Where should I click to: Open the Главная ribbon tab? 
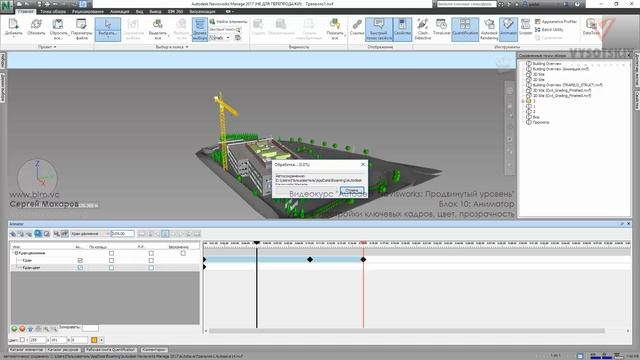point(26,11)
